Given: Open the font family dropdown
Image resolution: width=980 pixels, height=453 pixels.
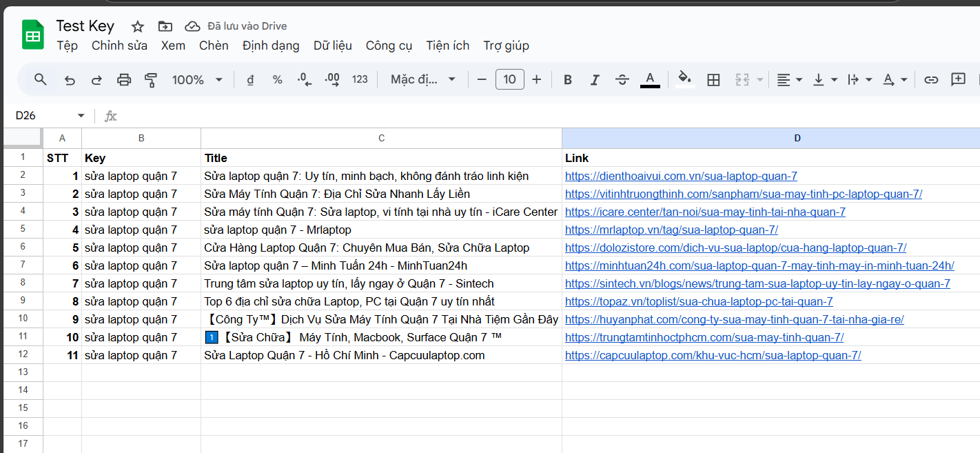Looking at the screenshot, I should [x=422, y=79].
